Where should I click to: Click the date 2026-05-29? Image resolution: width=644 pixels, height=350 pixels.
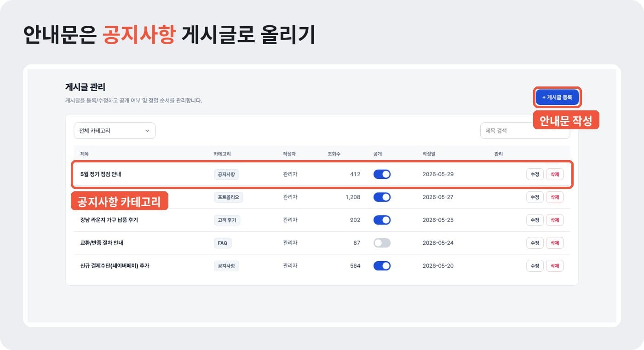coord(438,174)
